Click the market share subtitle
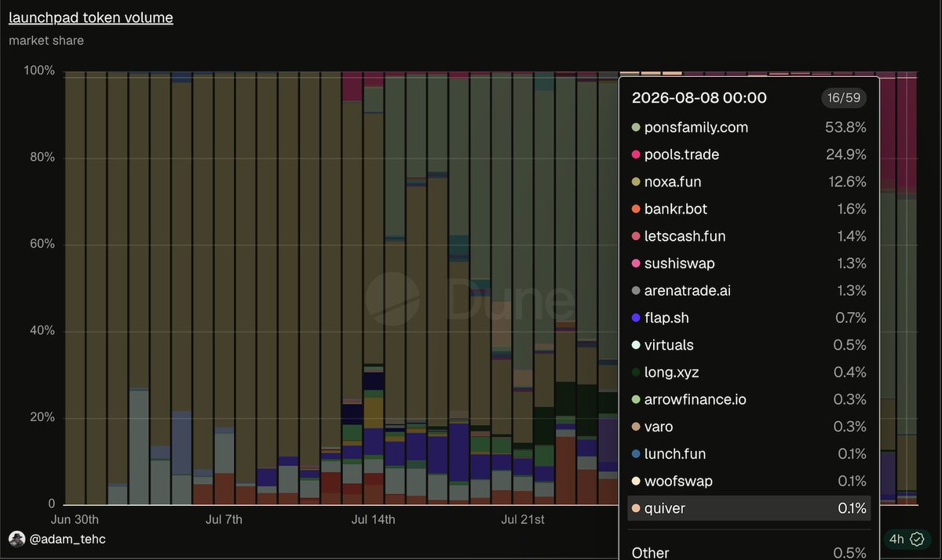The height and width of the screenshot is (560, 942). coord(46,40)
